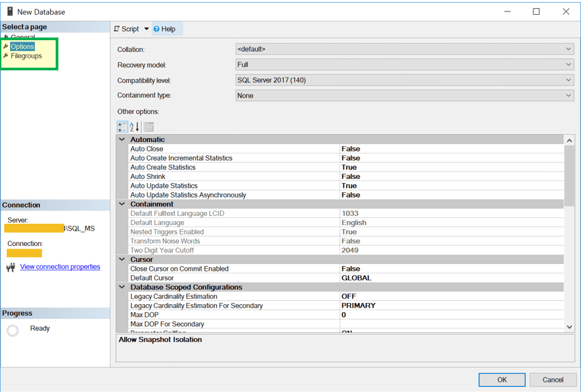
Task: Click the Alphabetical sort icon
Action: (x=134, y=127)
